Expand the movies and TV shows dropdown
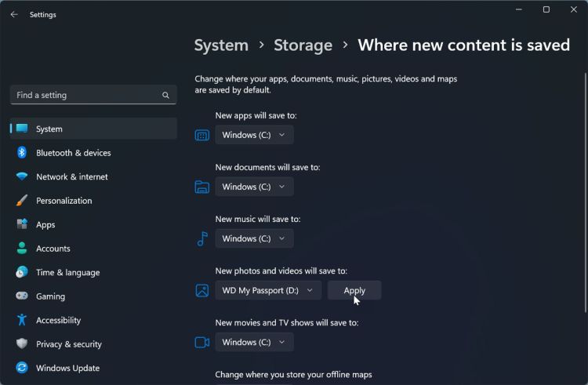Image resolution: width=588 pixels, height=385 pixels. [254, 342]
